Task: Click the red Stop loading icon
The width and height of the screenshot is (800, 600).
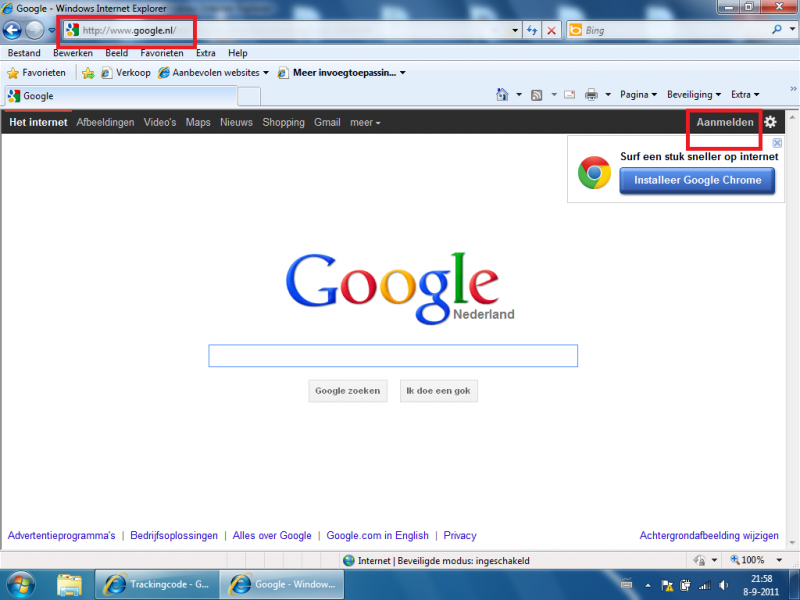Action: (552, 30)
